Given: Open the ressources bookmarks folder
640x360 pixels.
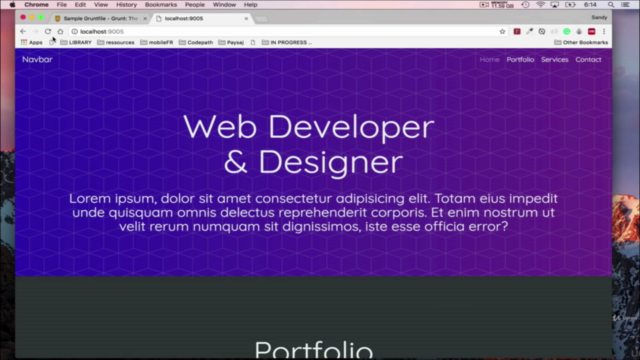Looking at the screenshot, I should tap(116, 42).
